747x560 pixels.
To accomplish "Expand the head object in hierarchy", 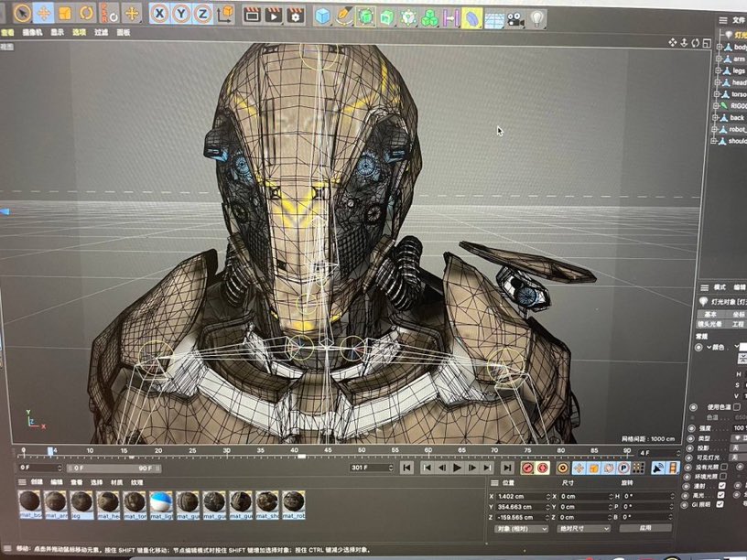I will 718,82.
